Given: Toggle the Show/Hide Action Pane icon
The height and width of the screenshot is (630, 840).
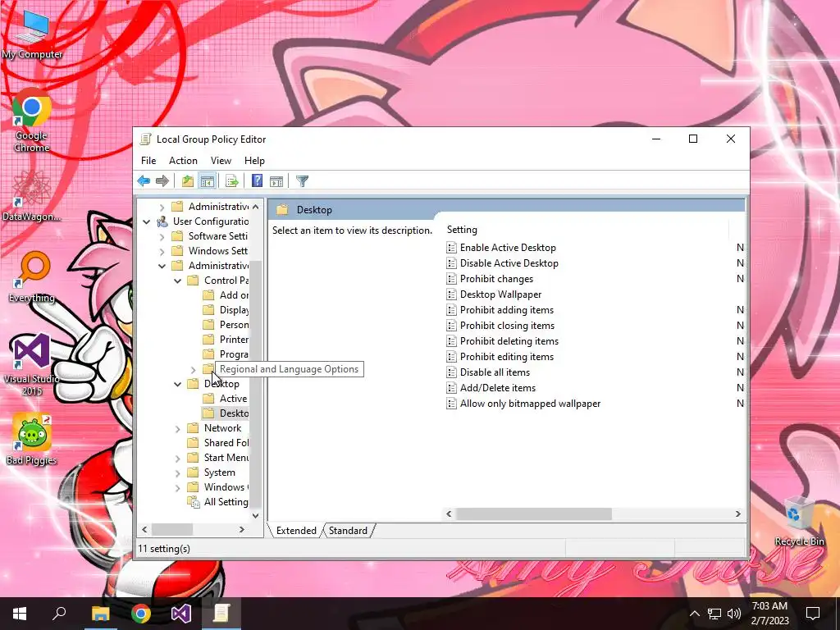Looking at the screenshot, I should (276, 181).
